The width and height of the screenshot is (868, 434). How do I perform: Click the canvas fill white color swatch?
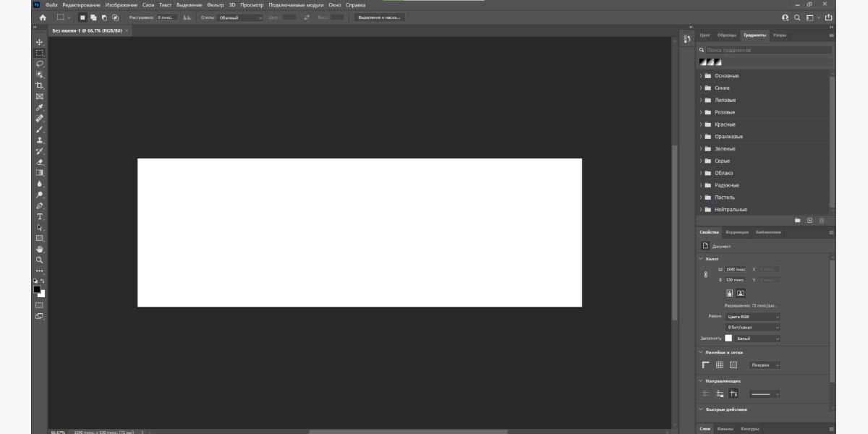(x=728, y=338)
